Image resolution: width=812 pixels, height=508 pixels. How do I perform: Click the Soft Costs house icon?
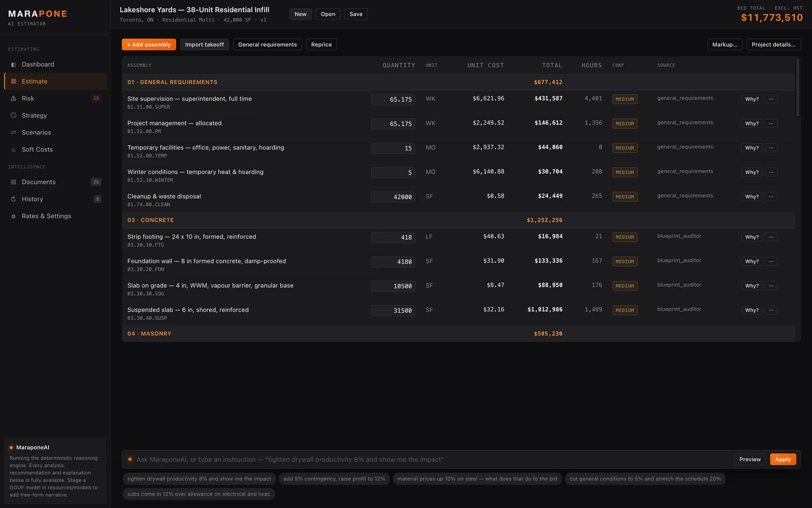click(x=14, y=149)
